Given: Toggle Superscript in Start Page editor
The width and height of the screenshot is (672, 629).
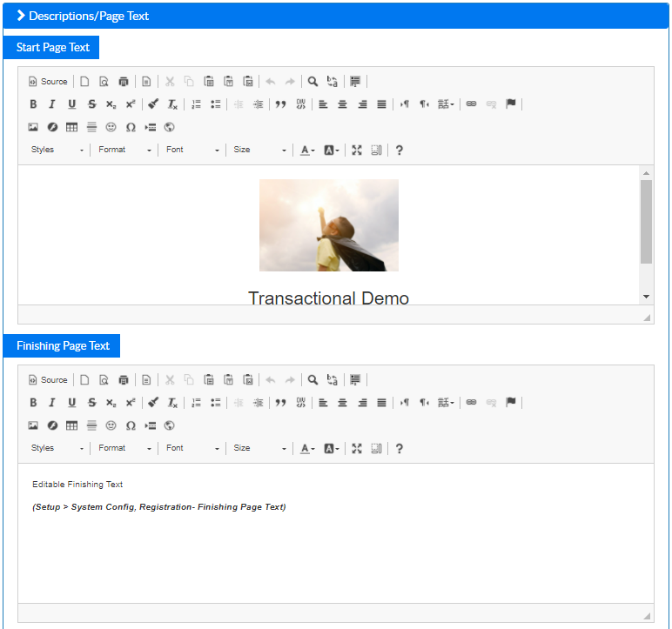Looking at the screenshot, I should pos(131,104).
